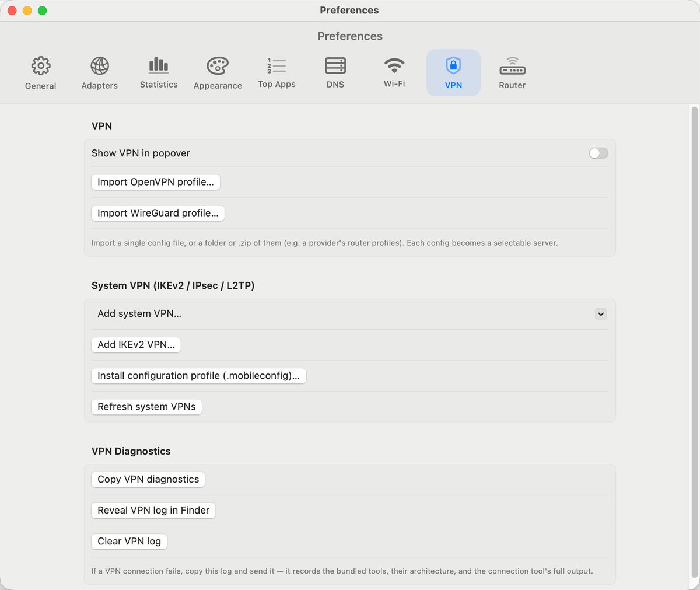Open the General preferences gear icon

coord(41,66)
